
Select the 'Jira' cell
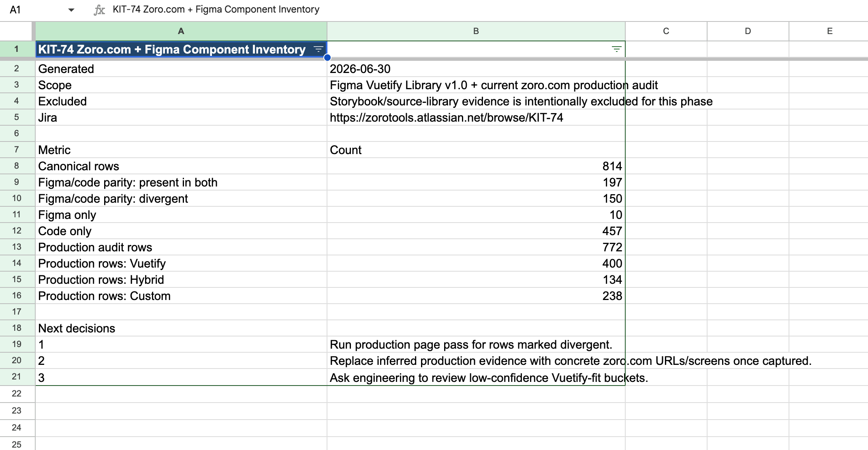coord(181,117)
